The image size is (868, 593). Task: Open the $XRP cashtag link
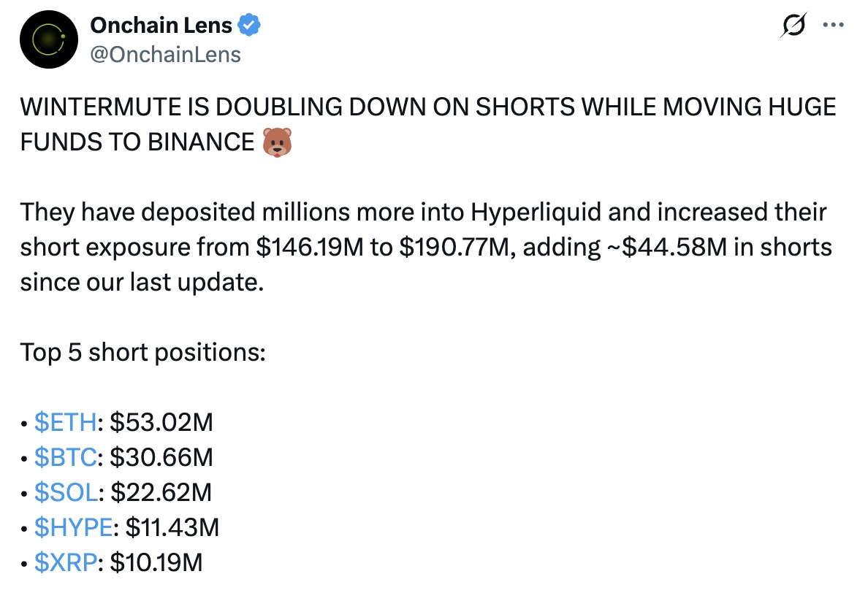click(66, 562)
